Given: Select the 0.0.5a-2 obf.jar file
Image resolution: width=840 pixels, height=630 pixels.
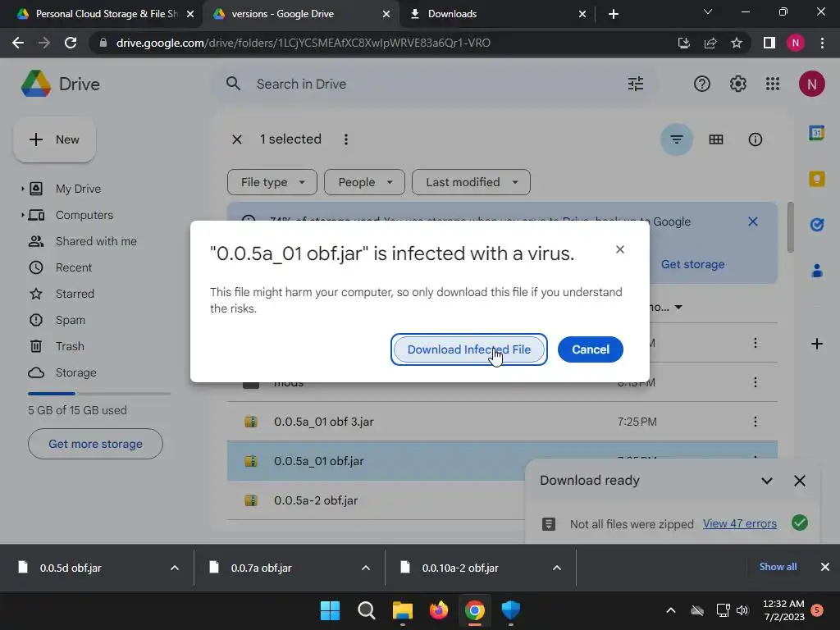Looking at the screenshot, I should coord(502,500).
